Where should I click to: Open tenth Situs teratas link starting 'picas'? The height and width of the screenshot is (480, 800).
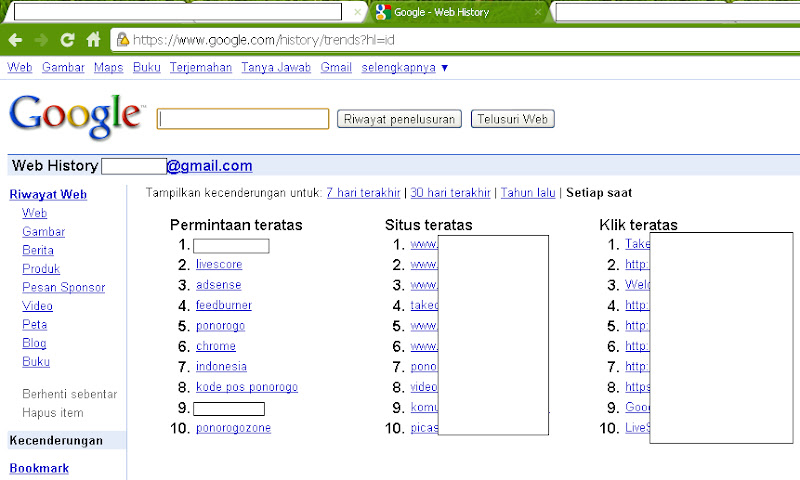point(424,427)
